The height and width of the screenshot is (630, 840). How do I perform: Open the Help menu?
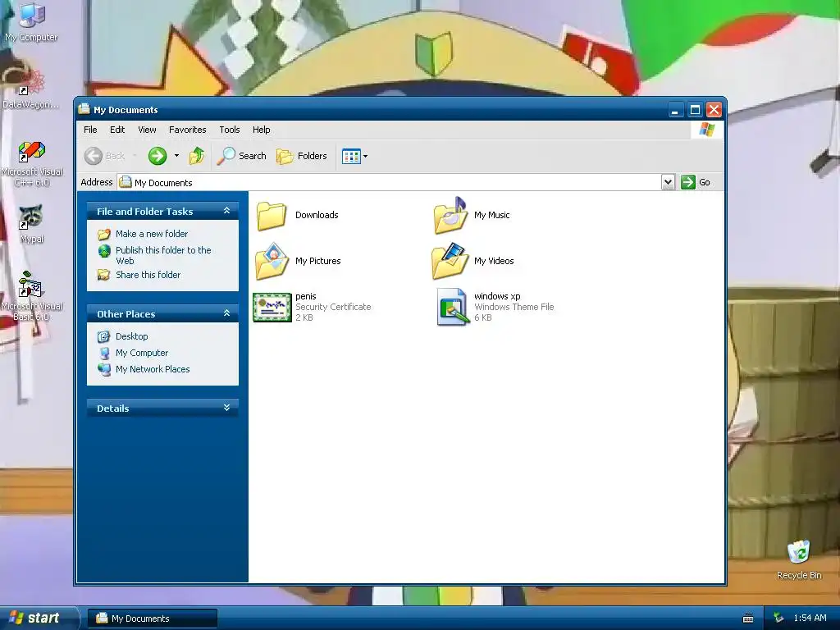[x=262, y=130]
